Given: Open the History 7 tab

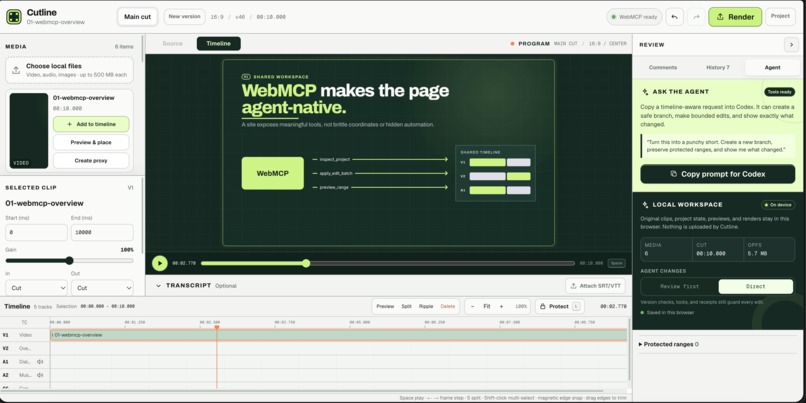Looking at the screenshot, I should pyautogui.click(x=718, y=67).
